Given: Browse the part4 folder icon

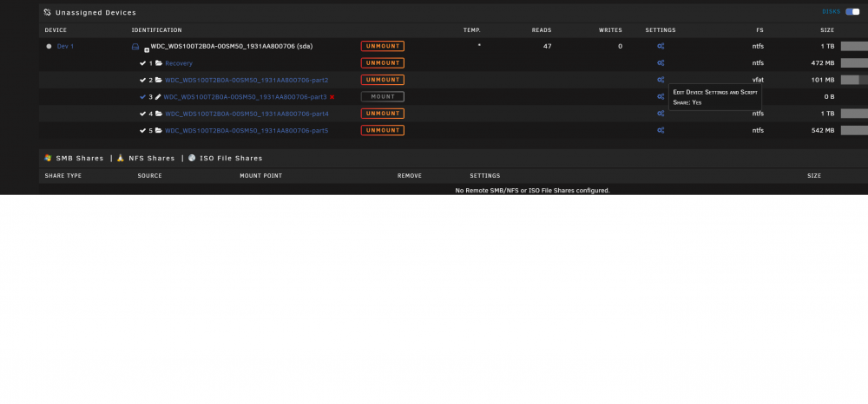Looking at the screenshot, I should (159, 114).
